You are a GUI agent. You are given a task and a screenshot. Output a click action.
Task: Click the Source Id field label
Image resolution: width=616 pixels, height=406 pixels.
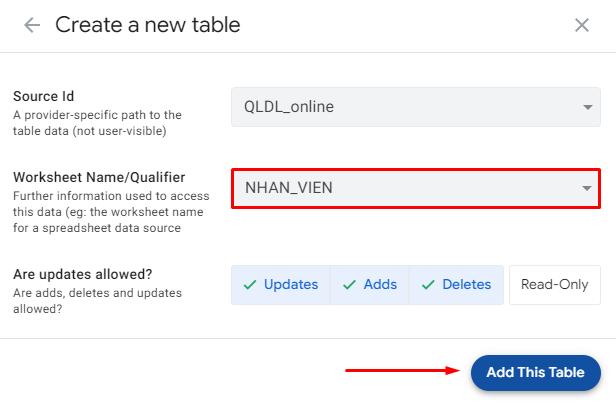pyautogui.click(x=42, y=97)
